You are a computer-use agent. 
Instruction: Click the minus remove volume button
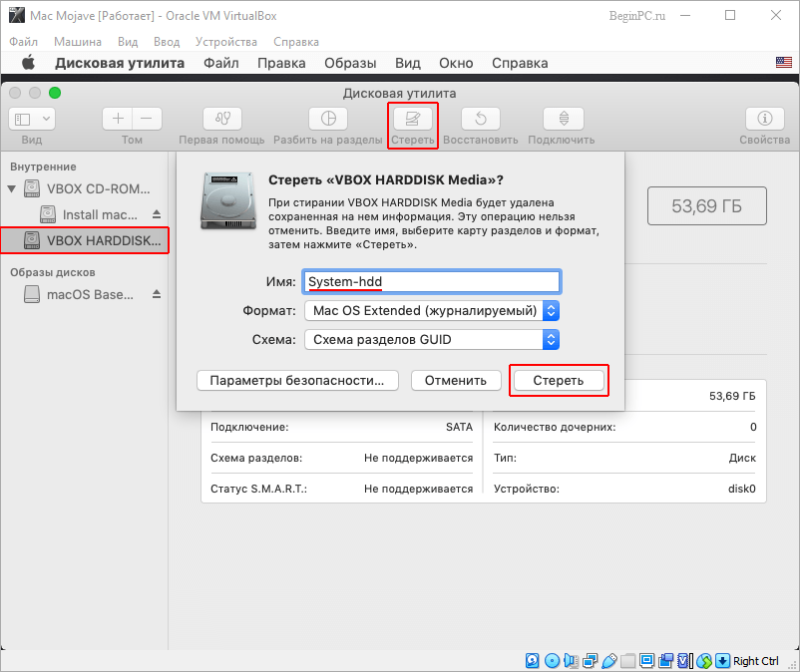click(x=147, y=119)
